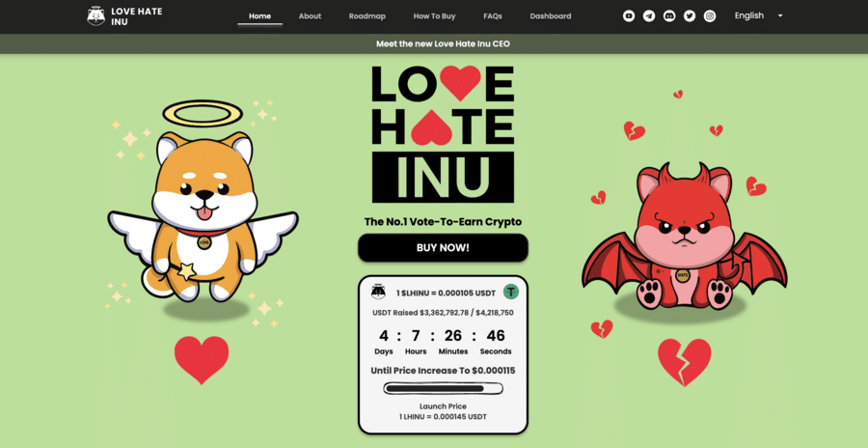Click the BUY NOW! button
The height and width of the screenshot is (448, 868).
[x=443, y=248]
